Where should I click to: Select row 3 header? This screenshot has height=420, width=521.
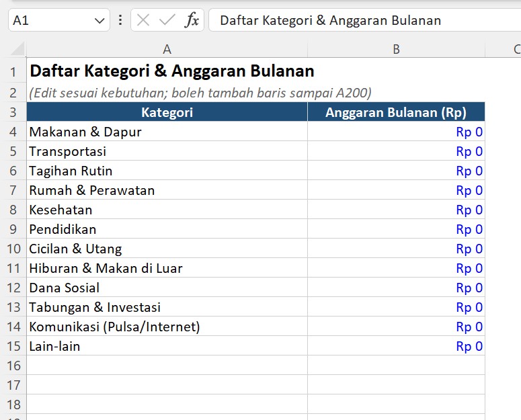(13, 112)
